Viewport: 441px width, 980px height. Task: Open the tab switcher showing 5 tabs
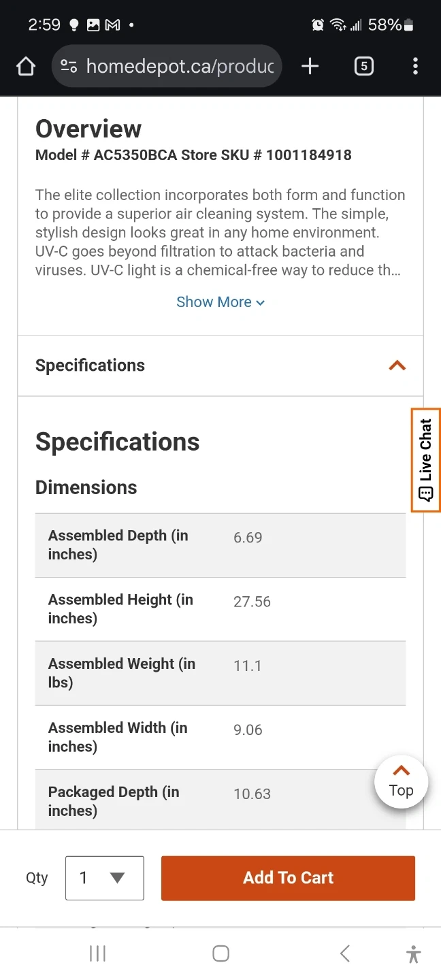[364, 66]
